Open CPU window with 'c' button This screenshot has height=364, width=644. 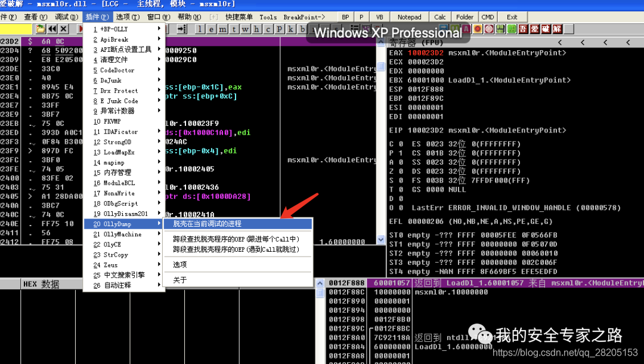tap(268, 29)
